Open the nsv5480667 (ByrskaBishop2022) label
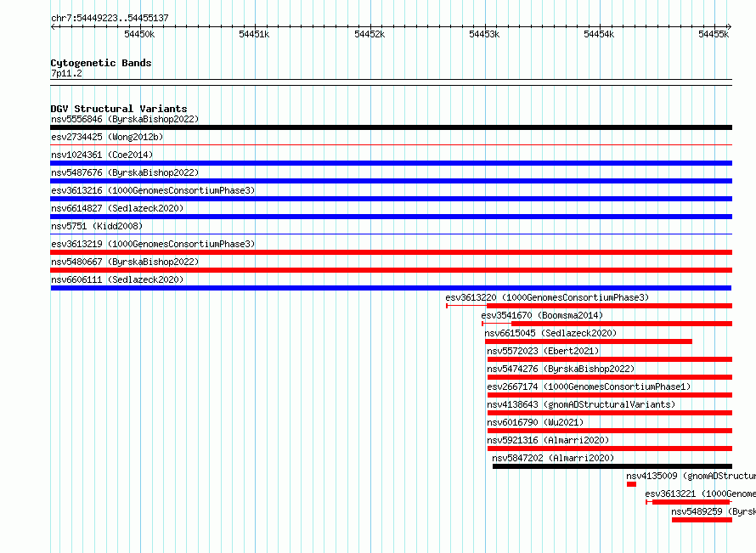 [125, 262]
